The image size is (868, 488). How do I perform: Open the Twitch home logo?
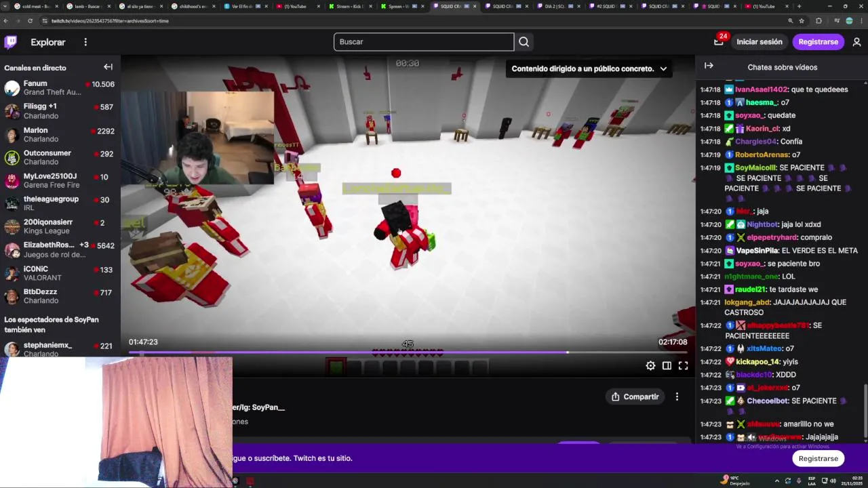[x=11, y=42]
